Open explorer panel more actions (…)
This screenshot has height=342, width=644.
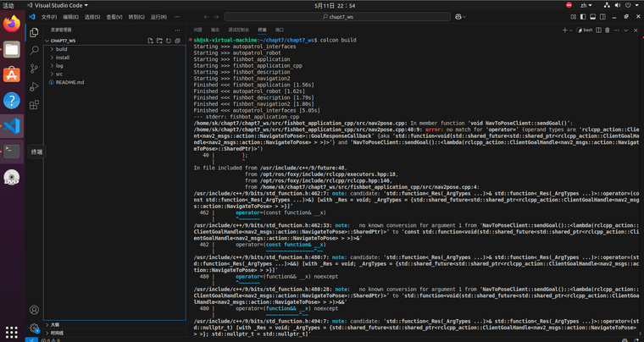click(177, 30)
